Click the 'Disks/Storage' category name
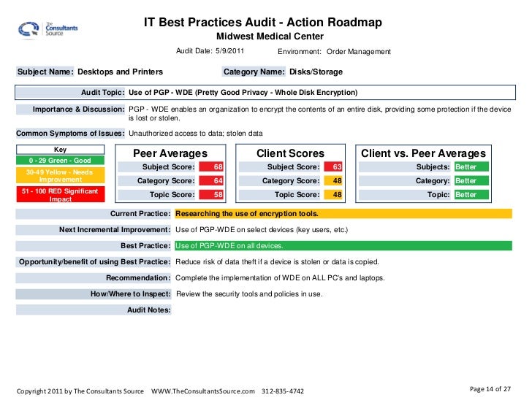 click(x=316, y=72)
